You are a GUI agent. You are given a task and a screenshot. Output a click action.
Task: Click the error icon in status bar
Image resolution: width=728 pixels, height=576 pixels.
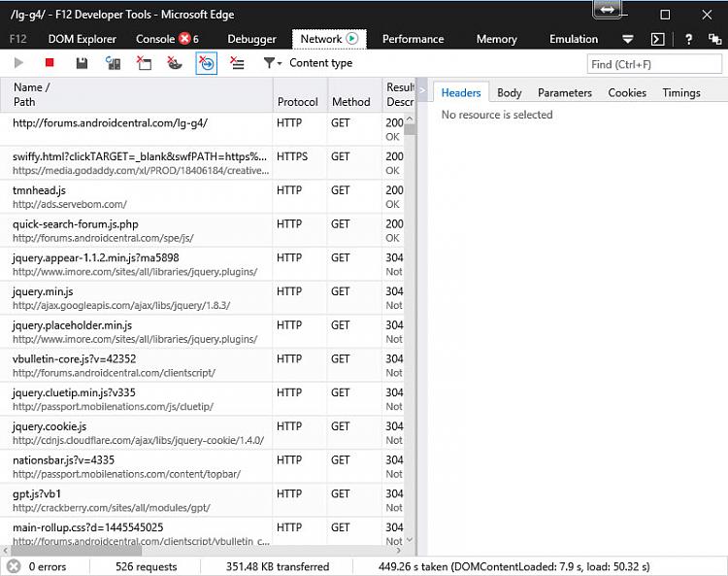click(14, 566)
